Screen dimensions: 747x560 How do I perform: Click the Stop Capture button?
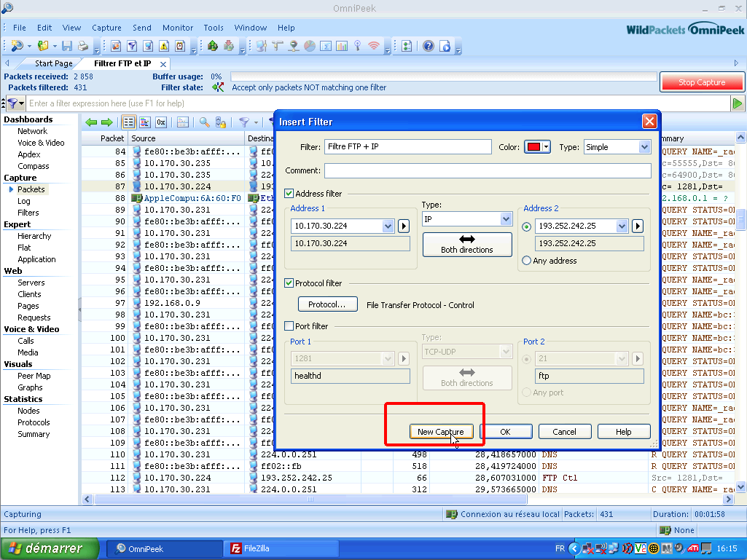(702, 82)
